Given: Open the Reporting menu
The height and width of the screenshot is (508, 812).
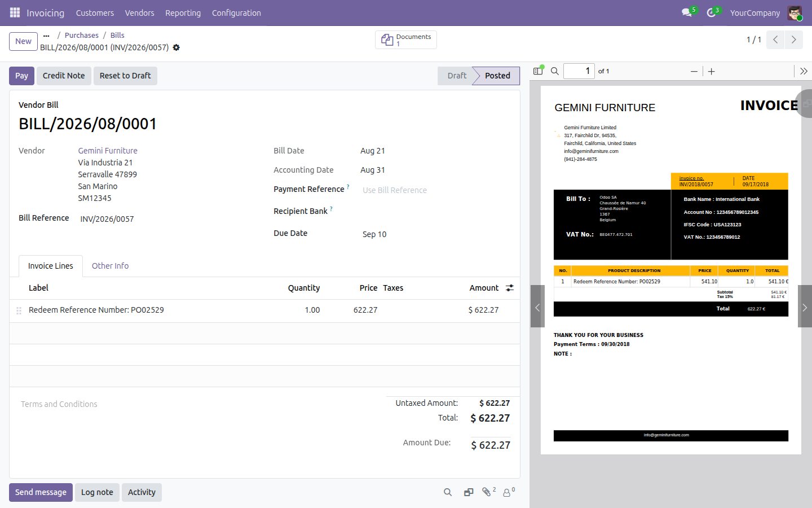Looking at the screenshot, I should (x=183, y=13).
